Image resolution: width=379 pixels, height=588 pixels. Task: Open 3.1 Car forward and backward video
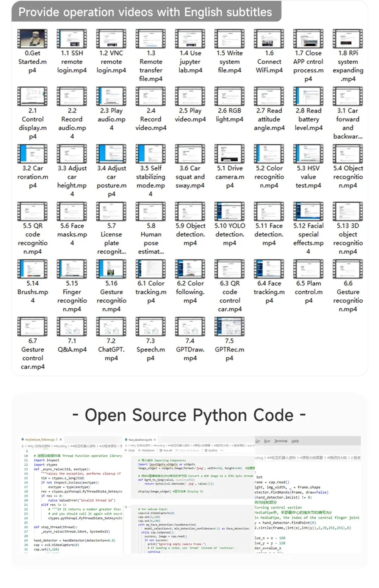[x=348, y=96]
